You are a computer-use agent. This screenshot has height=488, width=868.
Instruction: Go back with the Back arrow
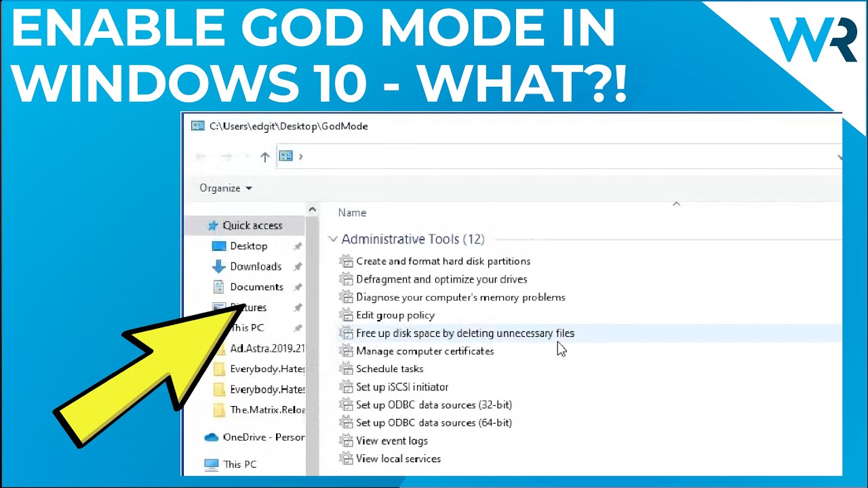[x=201, y=157]
